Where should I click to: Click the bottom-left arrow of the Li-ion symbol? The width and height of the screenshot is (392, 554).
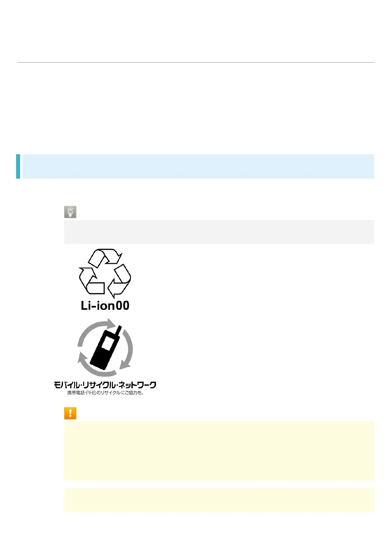tap(91, 281)
